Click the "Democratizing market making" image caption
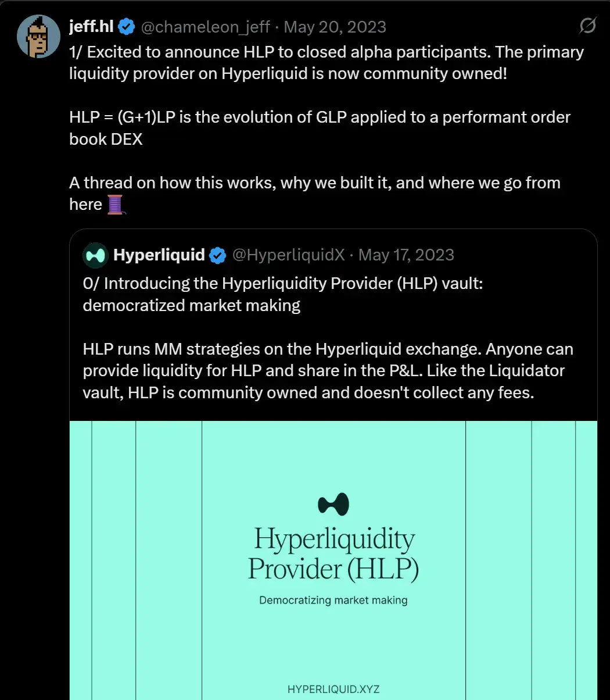Image resolution: width=610 pixels, height=700 pixels. [333, 600]
